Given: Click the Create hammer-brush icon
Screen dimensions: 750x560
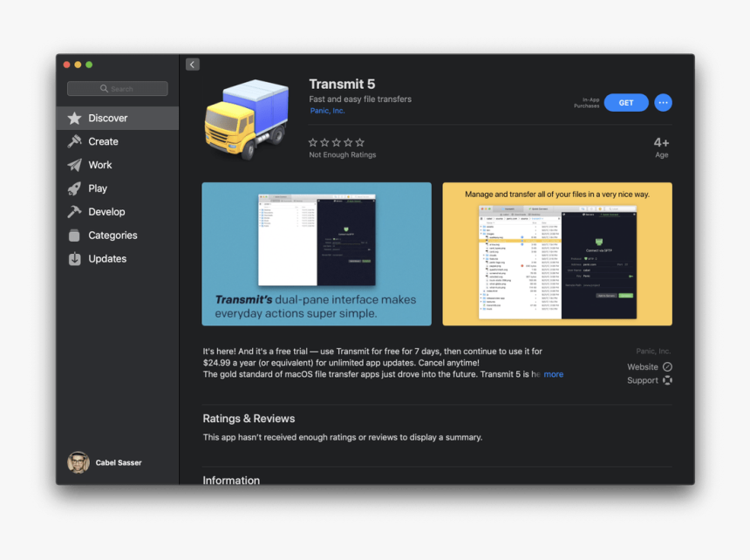Looking at the screenshot, I should click(x=75, y=141).
